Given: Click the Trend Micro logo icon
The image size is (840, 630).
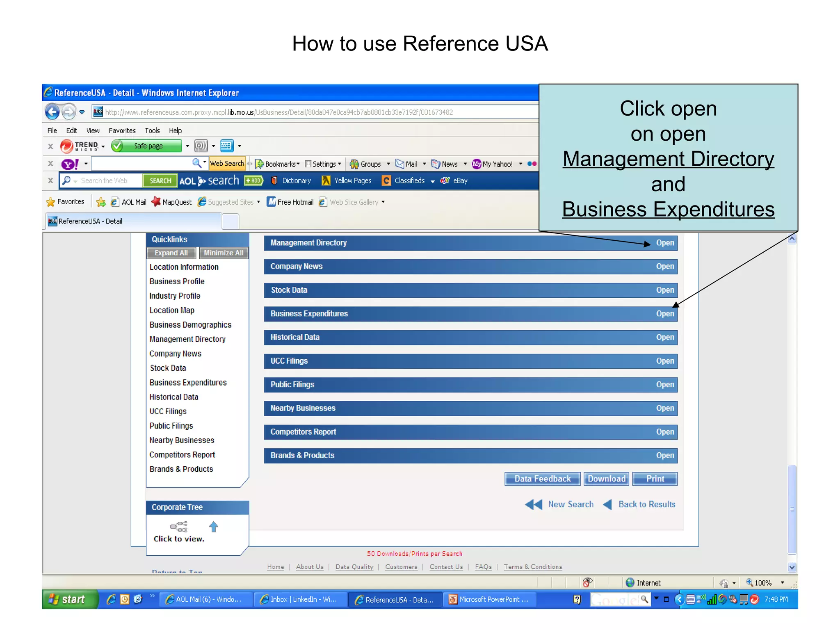Looking at the screenshot, I should (66, 146).
